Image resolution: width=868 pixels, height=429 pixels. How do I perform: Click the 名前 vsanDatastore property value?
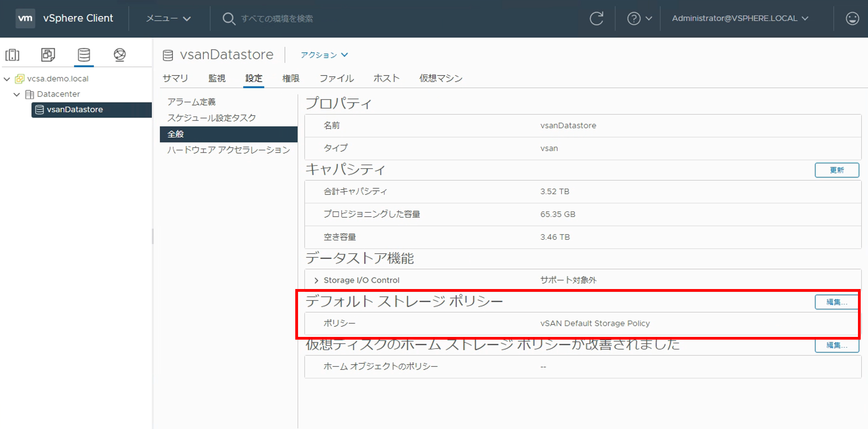click(568, 126)
